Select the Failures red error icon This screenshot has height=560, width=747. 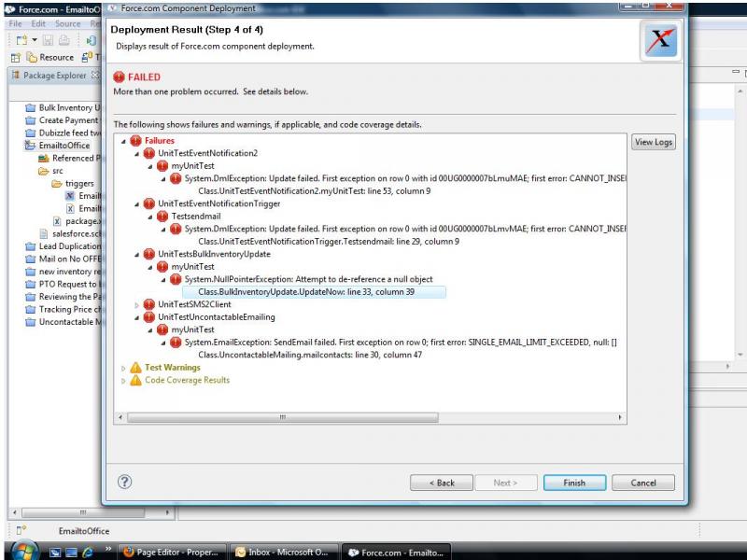pyautogui.click(x=135, y=141)
